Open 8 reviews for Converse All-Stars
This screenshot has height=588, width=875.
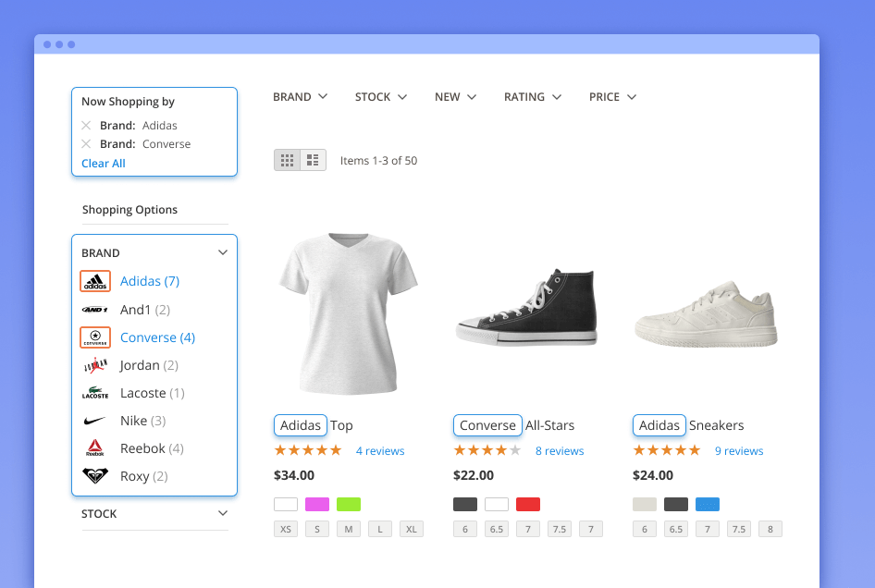560,451
